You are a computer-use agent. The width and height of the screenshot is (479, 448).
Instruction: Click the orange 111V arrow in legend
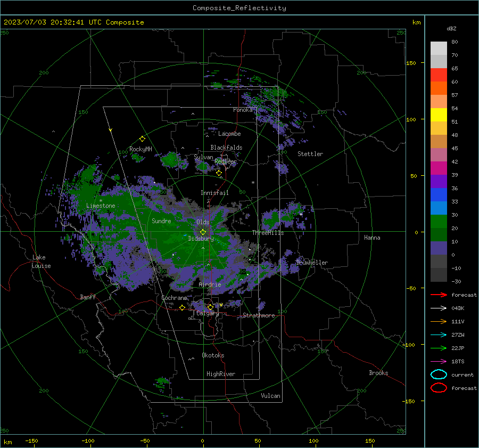[439, 321]
